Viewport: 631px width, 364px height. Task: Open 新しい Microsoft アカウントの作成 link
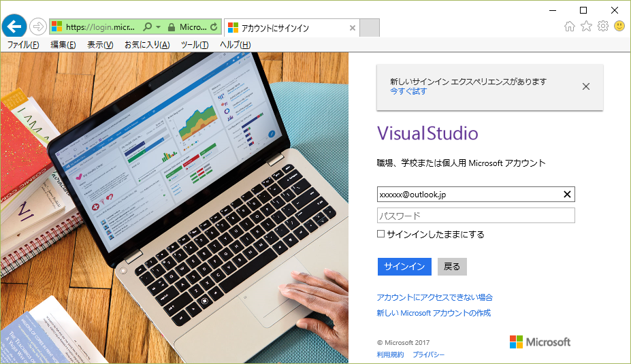click(434, 313)
